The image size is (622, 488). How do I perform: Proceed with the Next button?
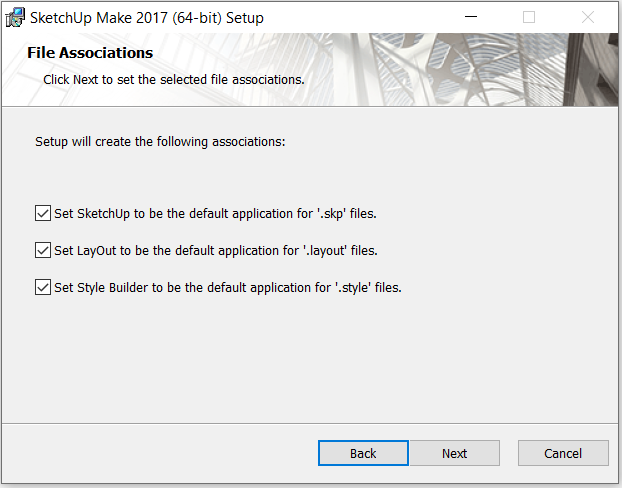tap(455, 453)
